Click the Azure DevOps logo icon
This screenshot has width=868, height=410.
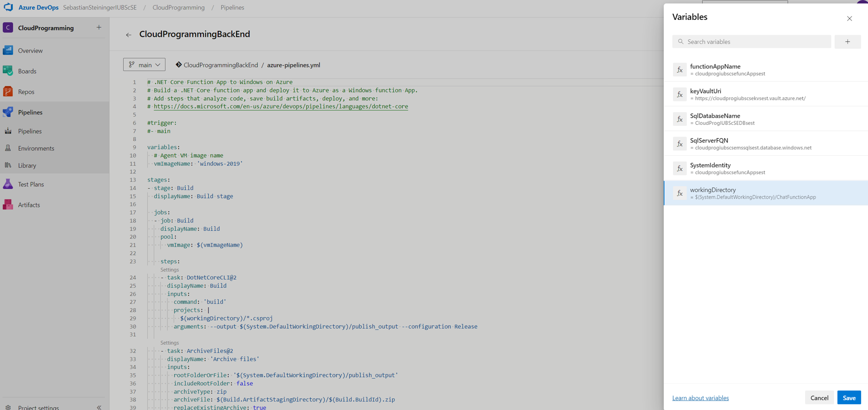pyautogui.click(x=8, y=7)
